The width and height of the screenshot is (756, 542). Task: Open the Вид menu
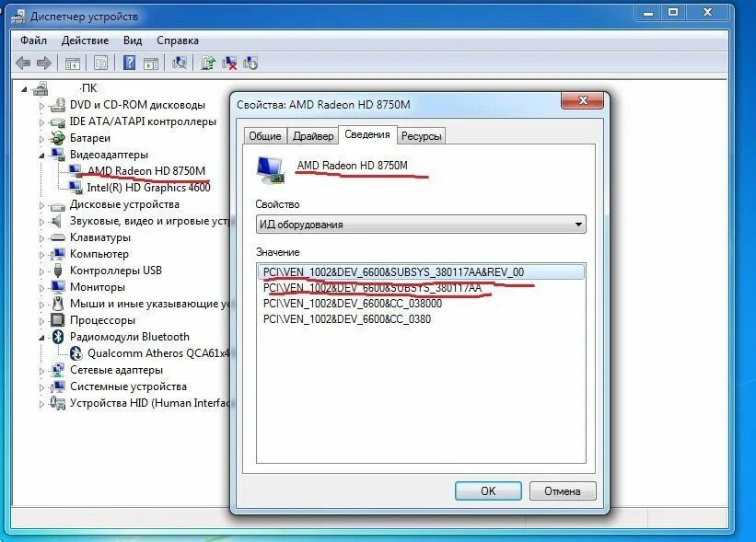click(x=133, y=40)
